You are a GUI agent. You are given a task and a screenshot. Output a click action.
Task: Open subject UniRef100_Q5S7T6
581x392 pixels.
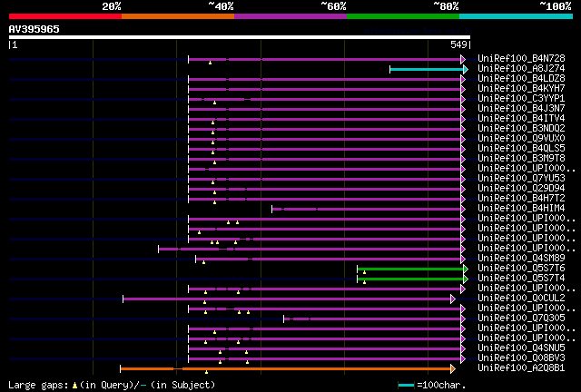(x=521, y=269)
